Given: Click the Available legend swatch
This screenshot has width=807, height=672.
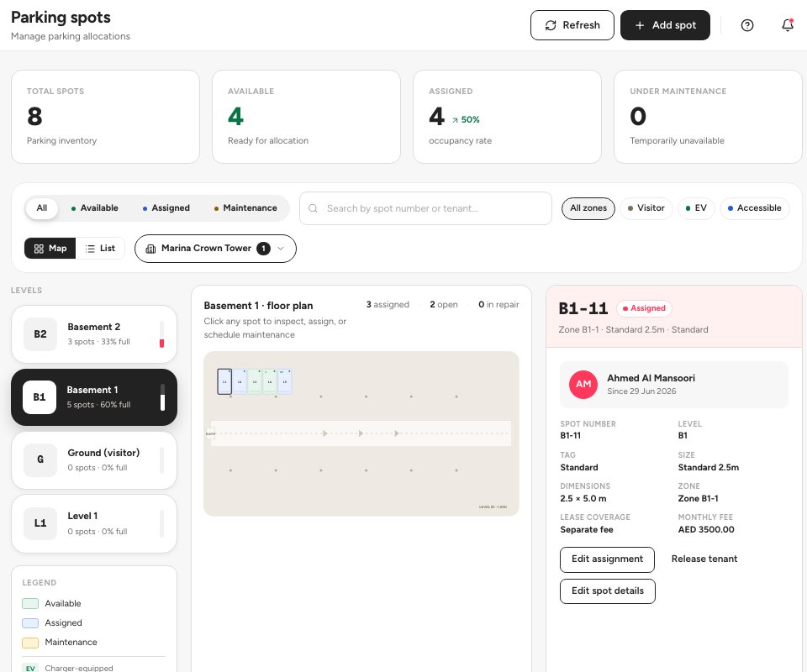Looking at the screenshot, I should point(30,604).
